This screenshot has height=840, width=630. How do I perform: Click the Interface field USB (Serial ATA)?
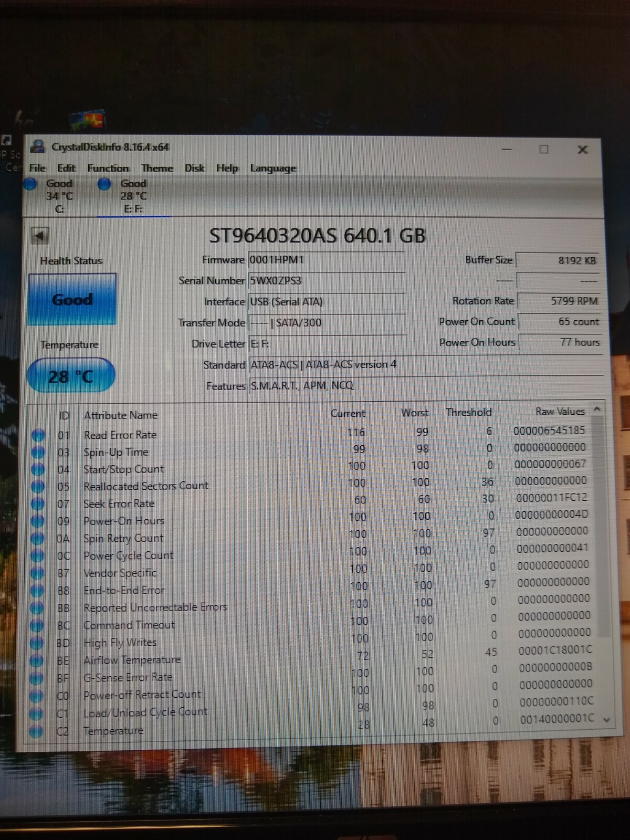click(327, 302)
